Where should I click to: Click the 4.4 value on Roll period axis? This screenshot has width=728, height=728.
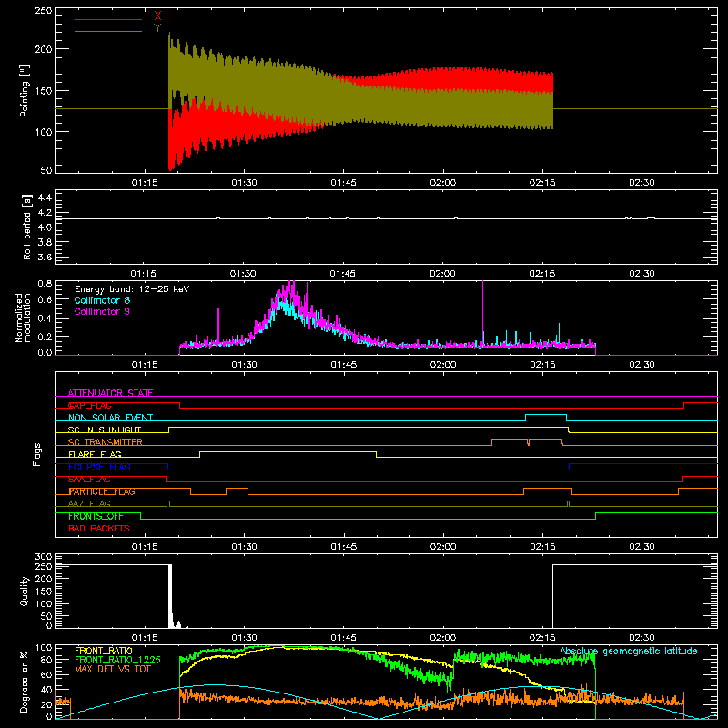(x=45, y=197)
